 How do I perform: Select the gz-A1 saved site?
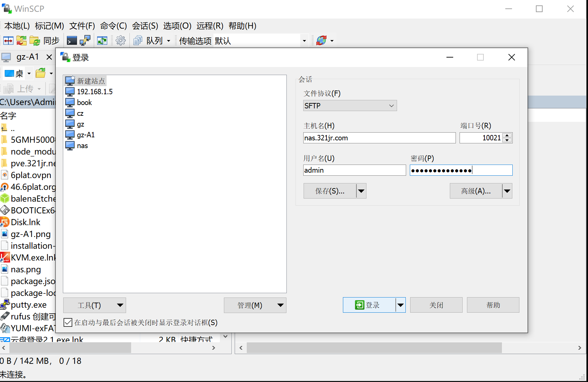(80, 135)
